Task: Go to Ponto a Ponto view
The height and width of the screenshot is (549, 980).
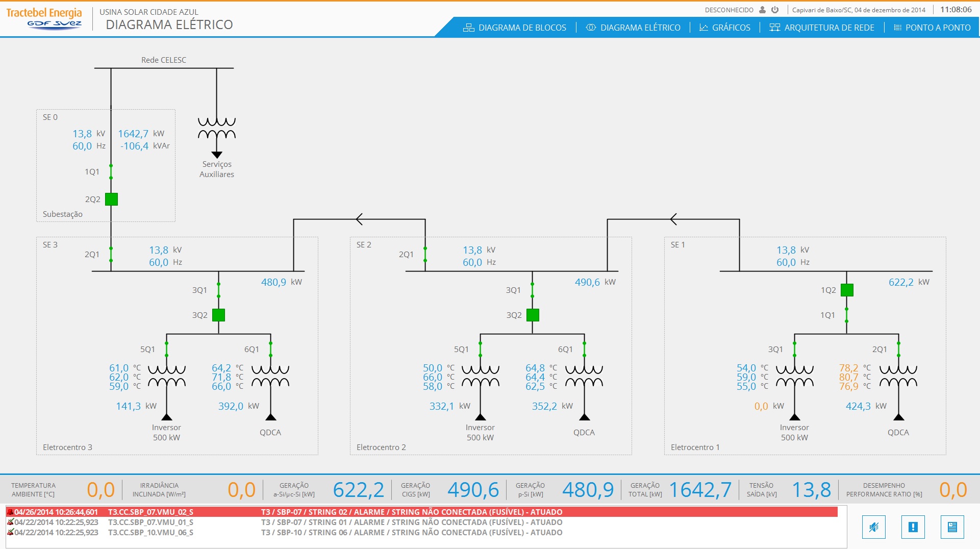Action: coord(933,28)
